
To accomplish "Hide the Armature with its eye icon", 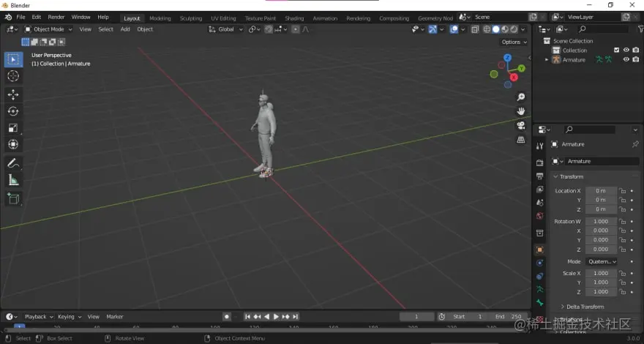I will 626,59.
